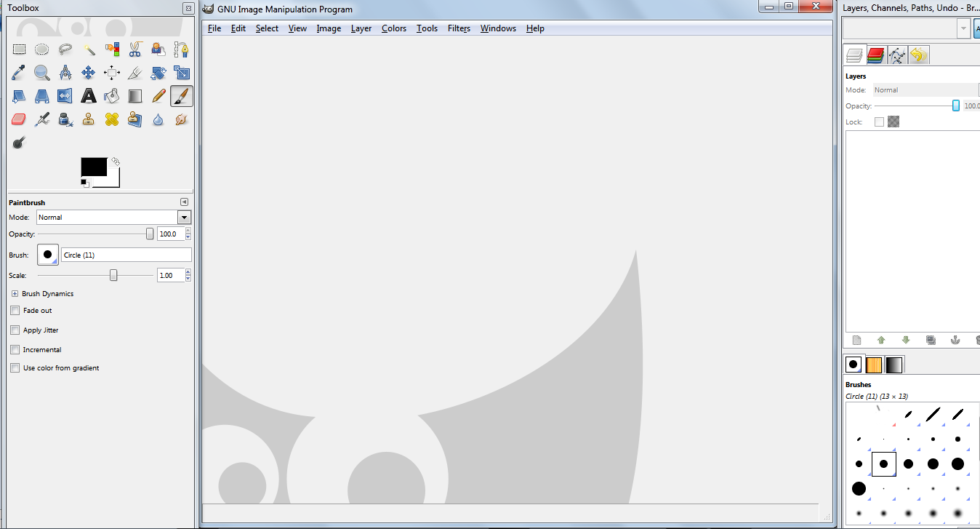Select the Pencil tool
The image size is (980, 529).
(158, 96)
